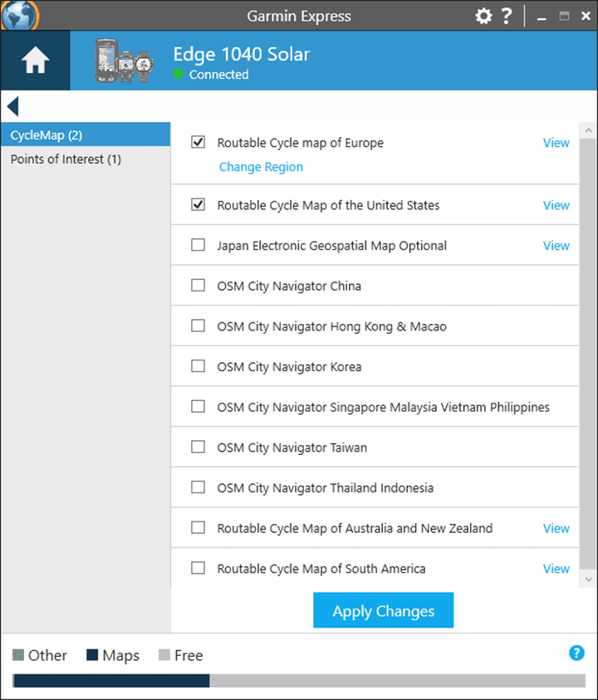Viewport: 598px width, 700px height.
Task: Go to the Home screen icon
Action: [35, 61]
